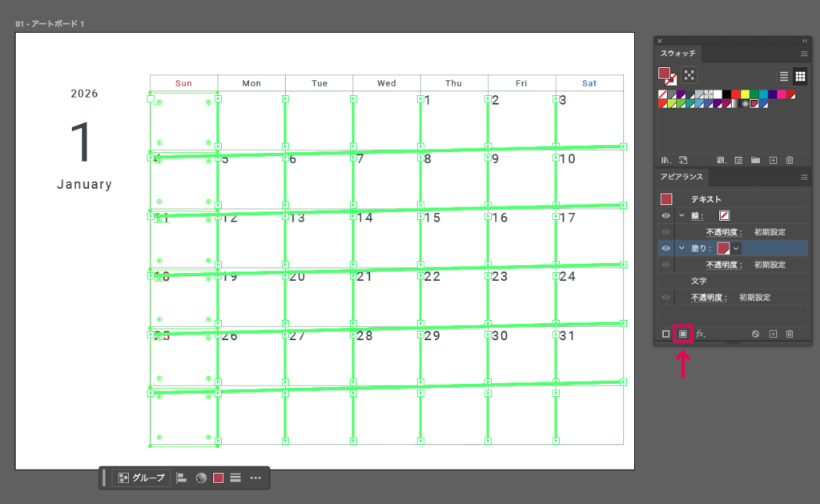The width and height of the screenshot is (820, 504).
Task: Click Recolor Artwork wheel in contextual bar
Action: (x=201, y=478)
